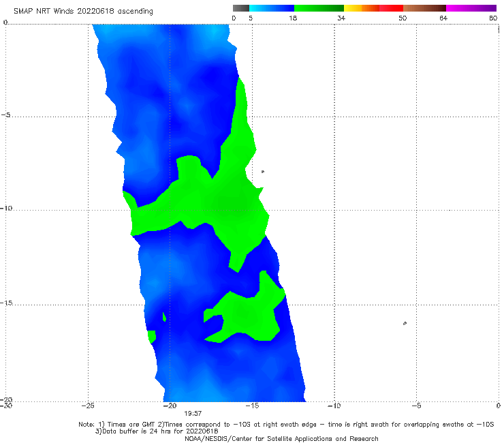This screenshot has height=443, width=504.
Task: Click the green wind patch near 16S
Action: pos(247,316)
